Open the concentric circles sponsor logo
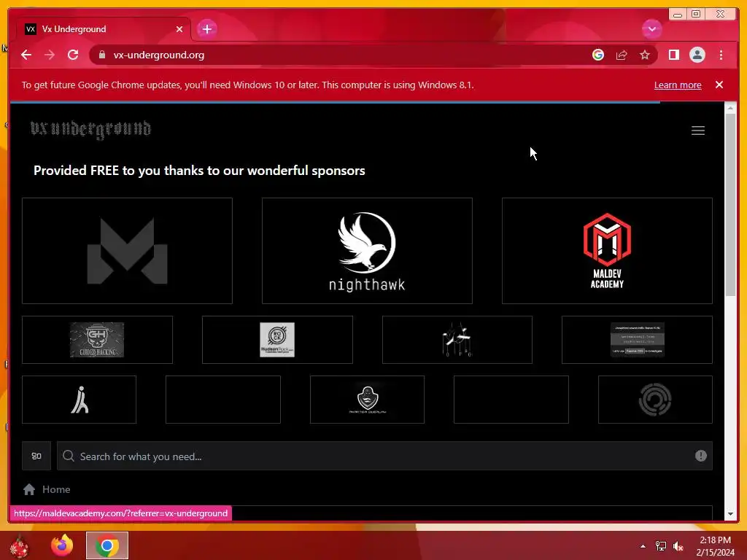 (655, 400)
